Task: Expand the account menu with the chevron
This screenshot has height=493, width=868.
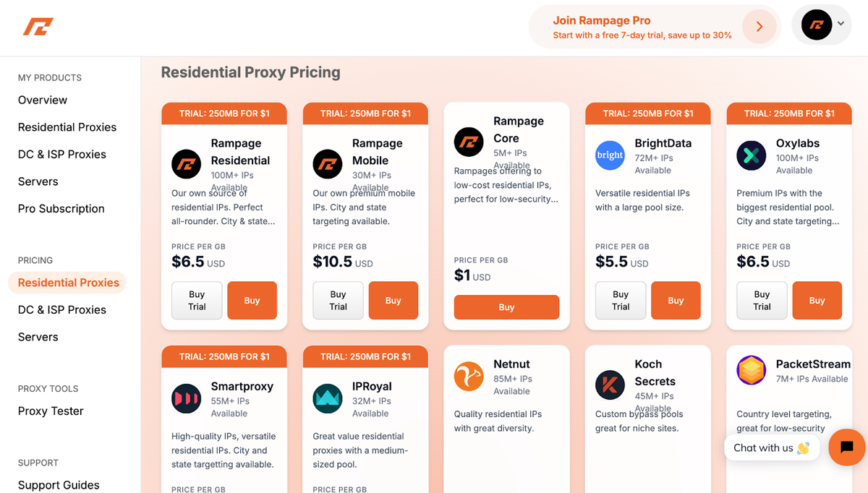Action: click(x=839, y=24)
